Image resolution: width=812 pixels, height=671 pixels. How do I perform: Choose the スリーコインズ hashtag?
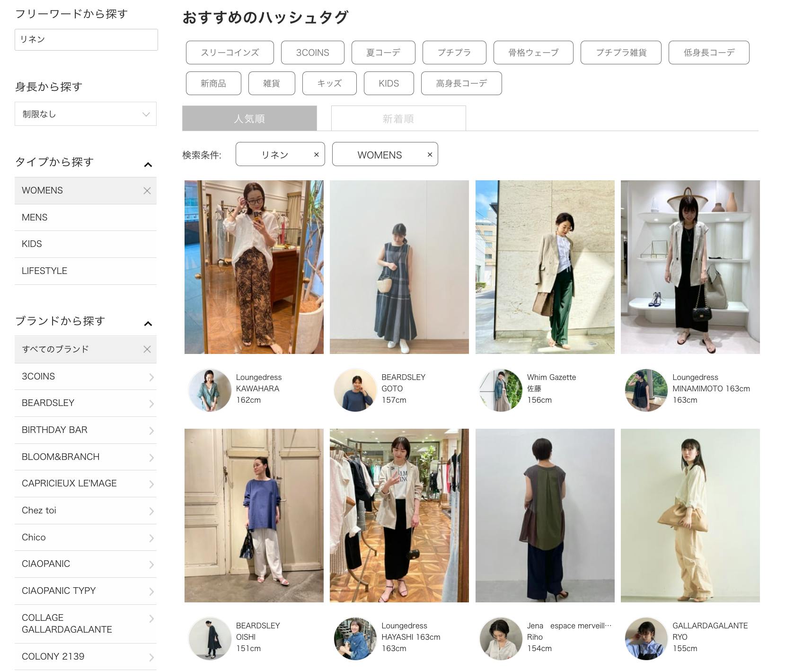(230, 53)
